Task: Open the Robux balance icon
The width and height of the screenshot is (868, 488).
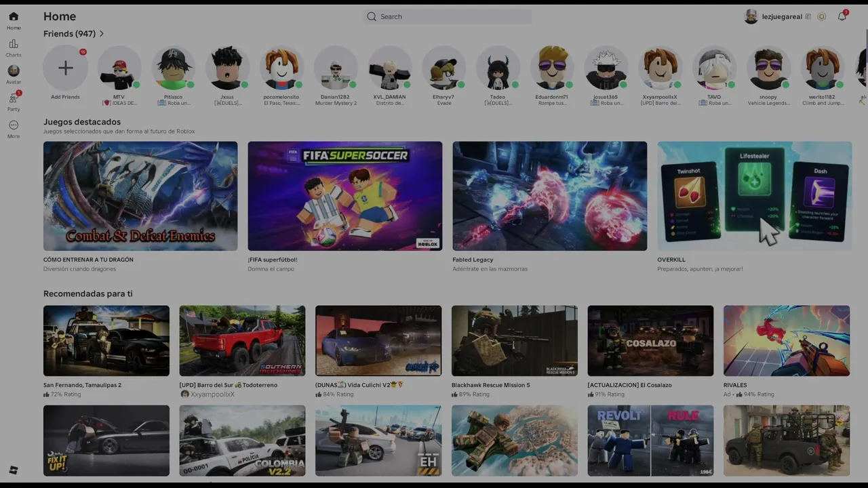Action: 822,17
